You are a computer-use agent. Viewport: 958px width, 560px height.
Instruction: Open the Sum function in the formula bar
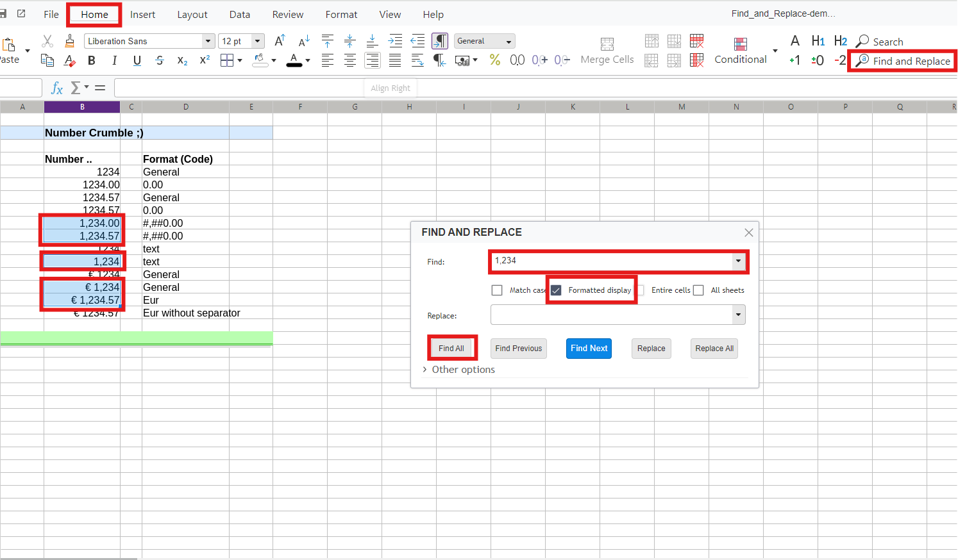point(76,88)
